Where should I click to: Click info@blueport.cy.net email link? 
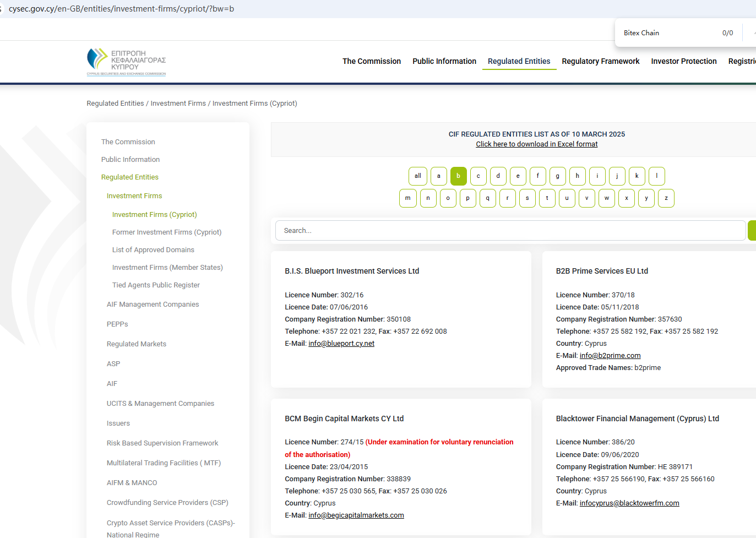point(341,344)
